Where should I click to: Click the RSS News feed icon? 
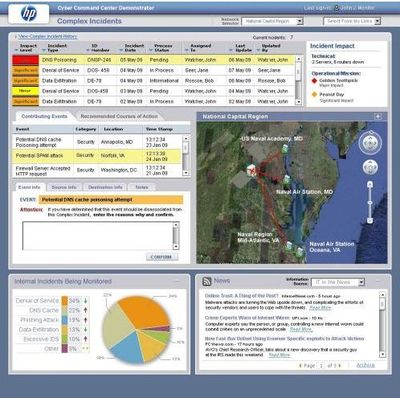(207, 281)
